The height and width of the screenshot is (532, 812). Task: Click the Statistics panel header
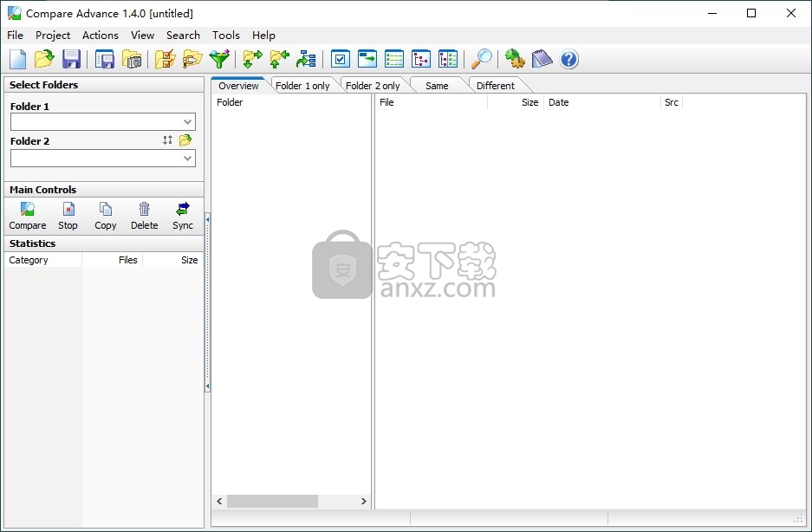[104, 243]
